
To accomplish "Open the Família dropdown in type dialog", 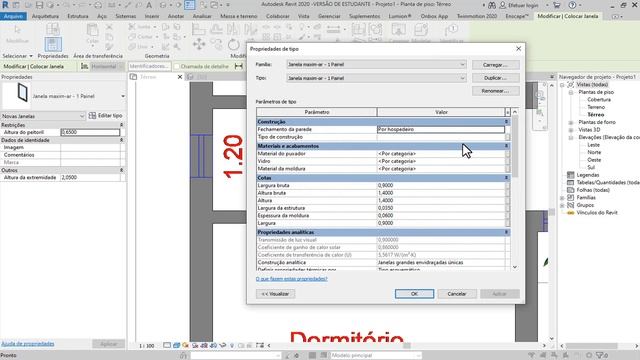I will (x=462, y=64).
